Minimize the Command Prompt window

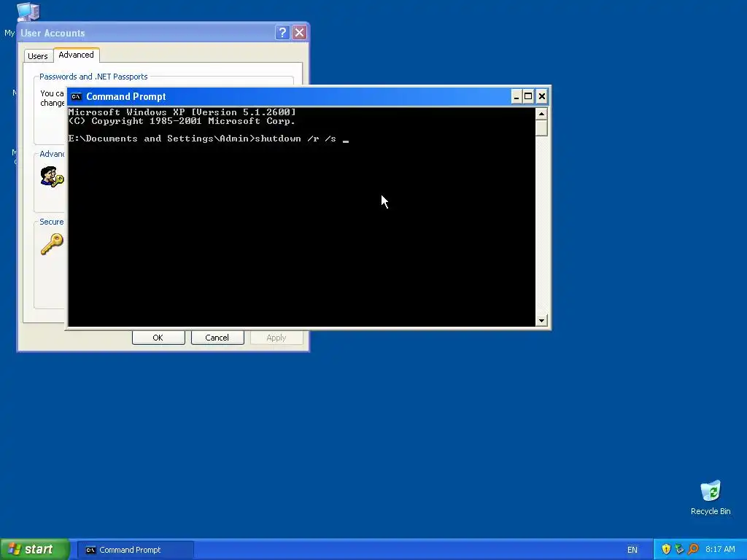point(516,97)
